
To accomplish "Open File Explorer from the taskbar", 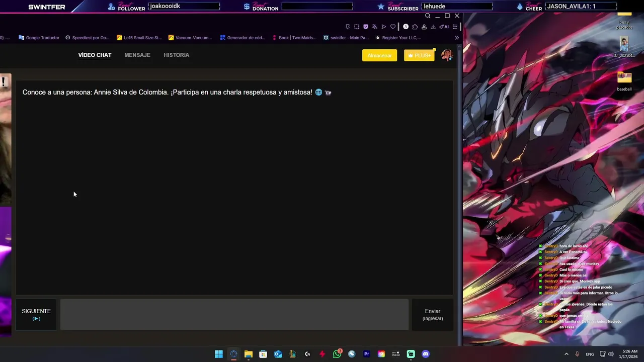I will point(248,354).
